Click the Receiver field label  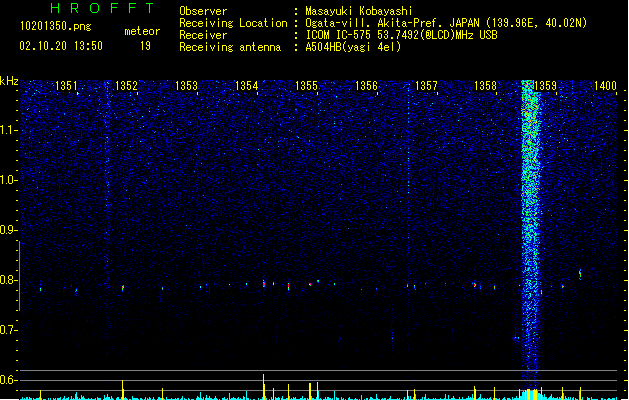(x=203, y=35)
